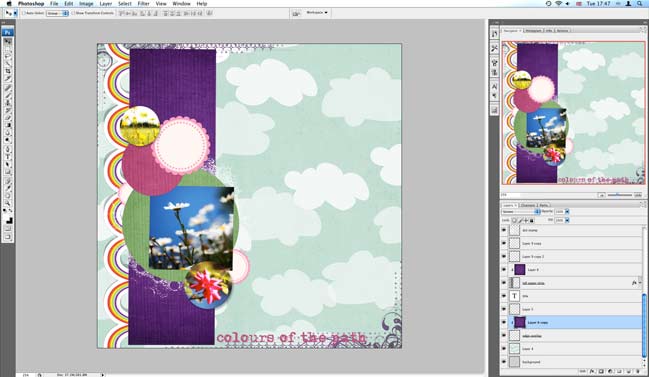The width and height of the screenshot is (649, 377).
Task: Open Bridge icon in options bar
Action: pos(296,13)
